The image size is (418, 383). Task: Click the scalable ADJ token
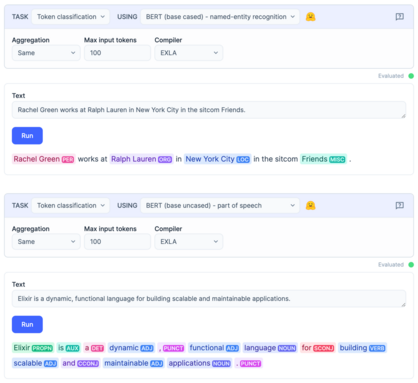tap(35, 363)
